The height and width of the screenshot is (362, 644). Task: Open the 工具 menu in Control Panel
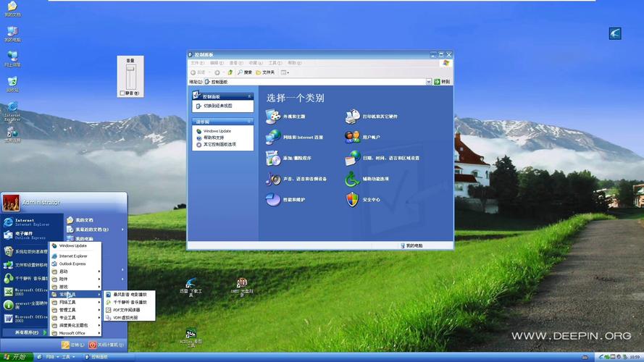275,63
